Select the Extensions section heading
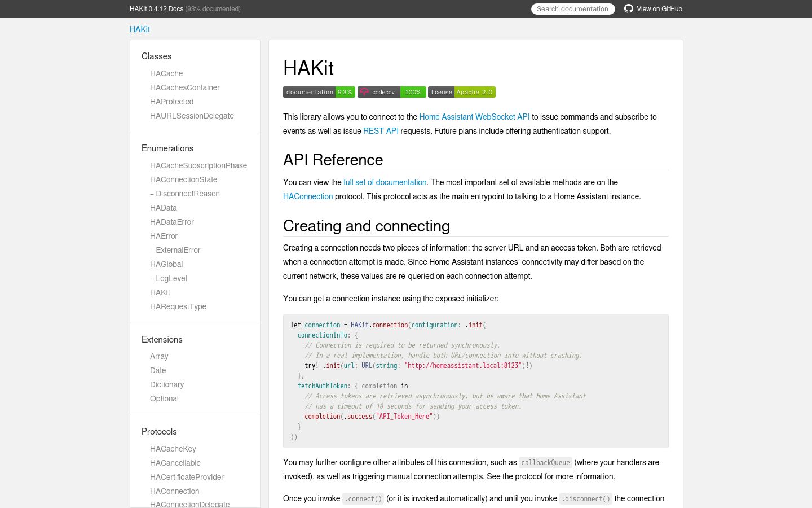 [162, 340]
